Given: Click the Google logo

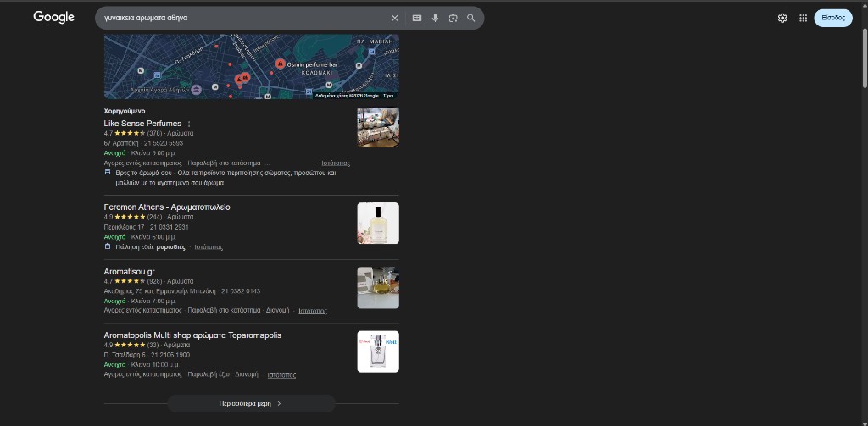Looking at the screenshot, I should click(53, 18).
